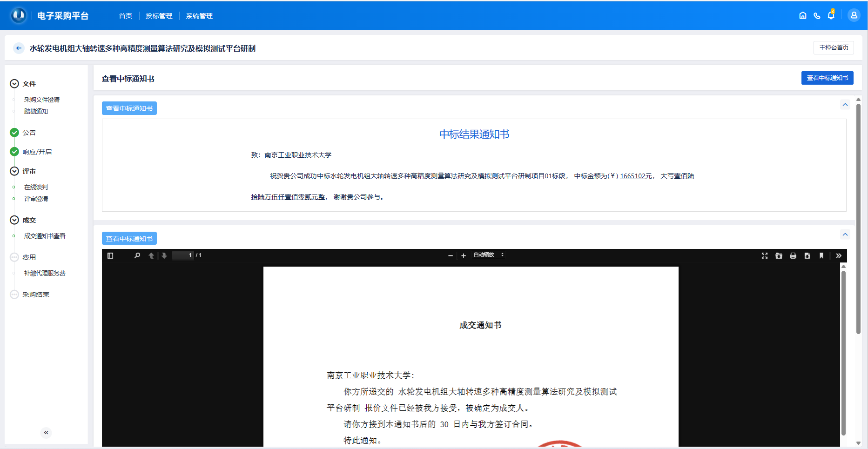
Task: Print the 成交通知书 document
Action: 793,255
